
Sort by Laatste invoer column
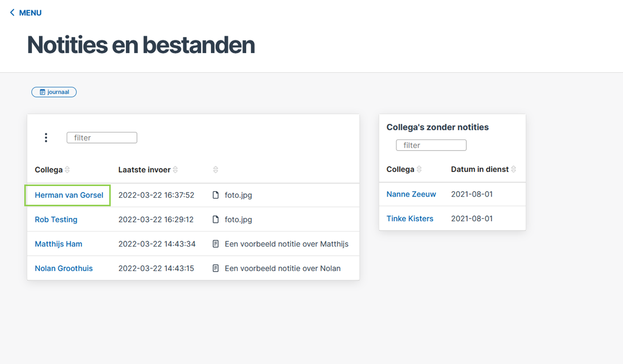coord(175,170)
